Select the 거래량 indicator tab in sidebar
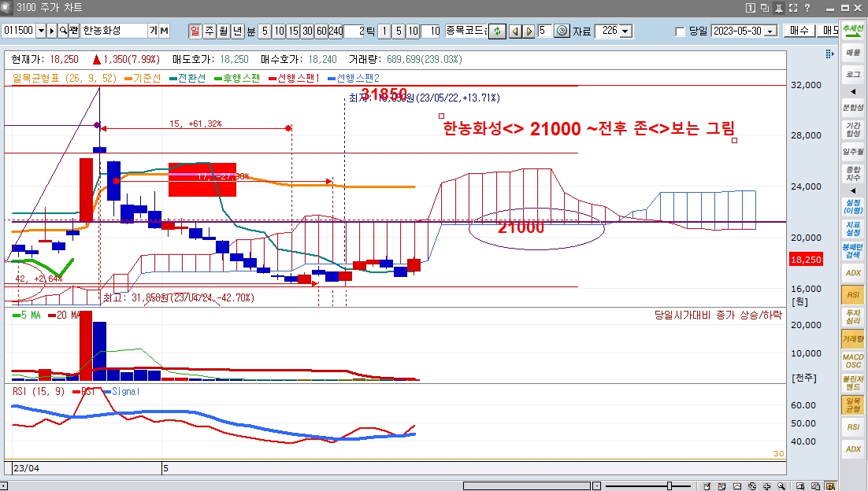The width and height of the screenshot is (868, 491). point(853,339)
